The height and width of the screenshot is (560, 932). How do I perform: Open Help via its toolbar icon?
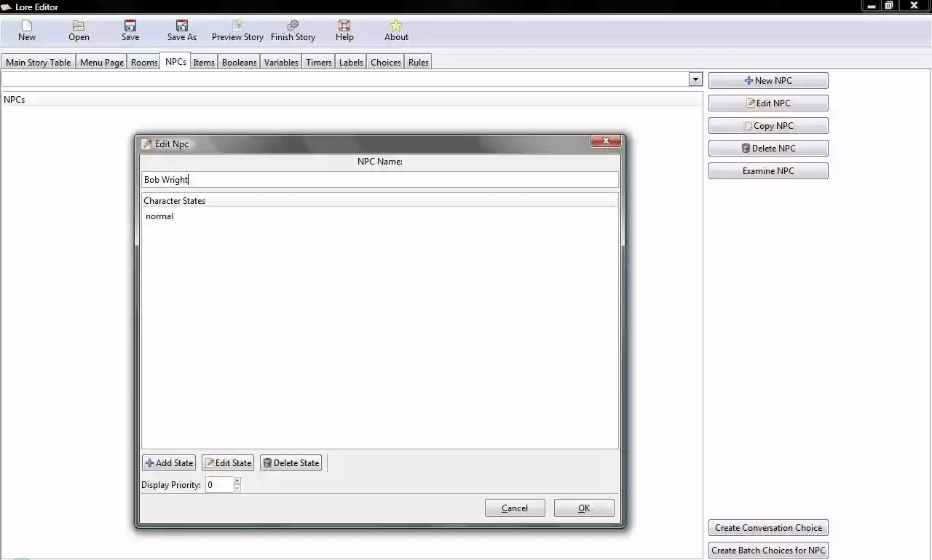coord(344,25)
